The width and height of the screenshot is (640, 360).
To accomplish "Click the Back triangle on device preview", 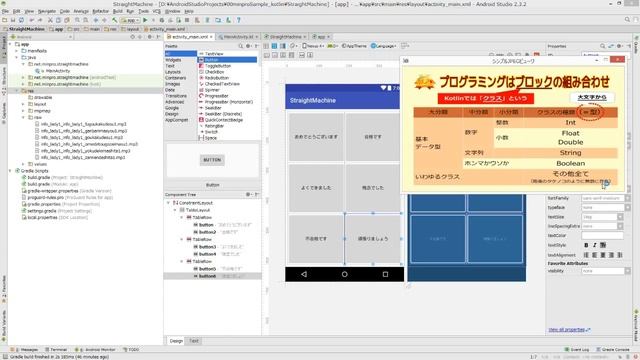I will point(304,274).
